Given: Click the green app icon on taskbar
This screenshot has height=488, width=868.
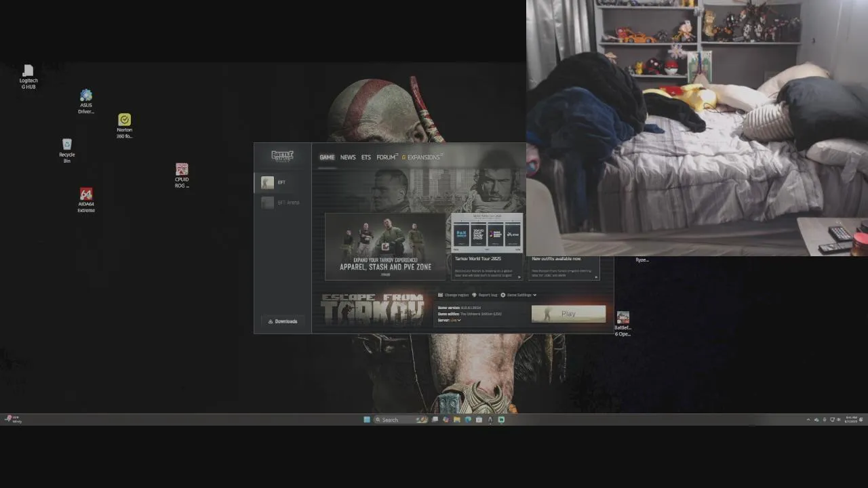Looking at the screenshot, I should [501, 420].
